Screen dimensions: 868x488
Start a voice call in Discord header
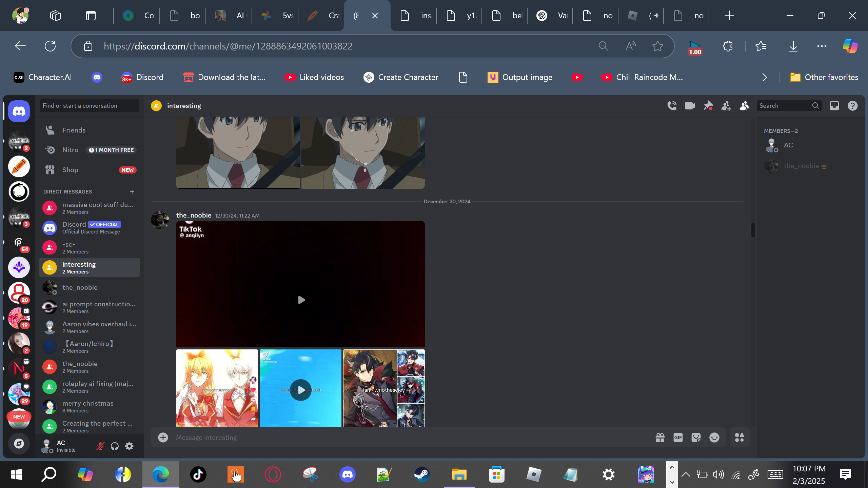point(672,106)
